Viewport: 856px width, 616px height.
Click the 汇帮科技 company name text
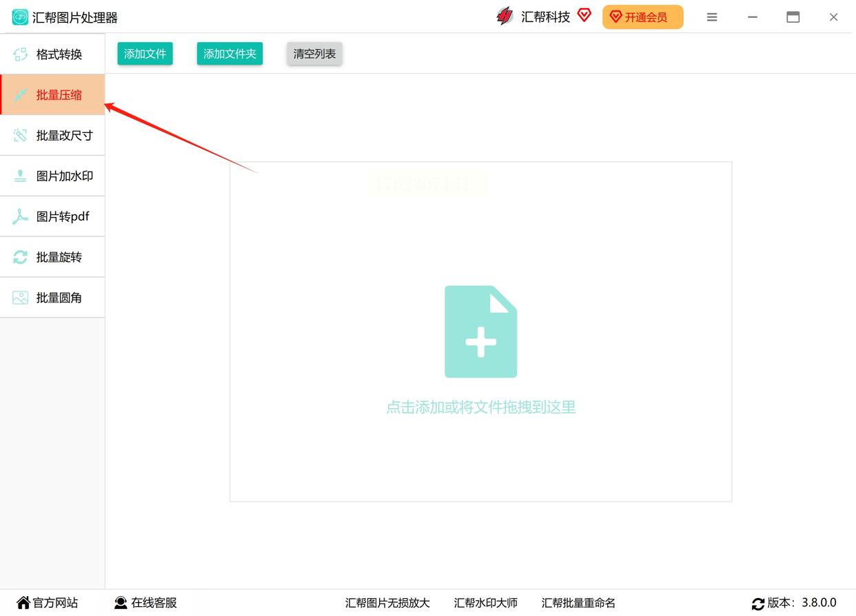(546, 17)
